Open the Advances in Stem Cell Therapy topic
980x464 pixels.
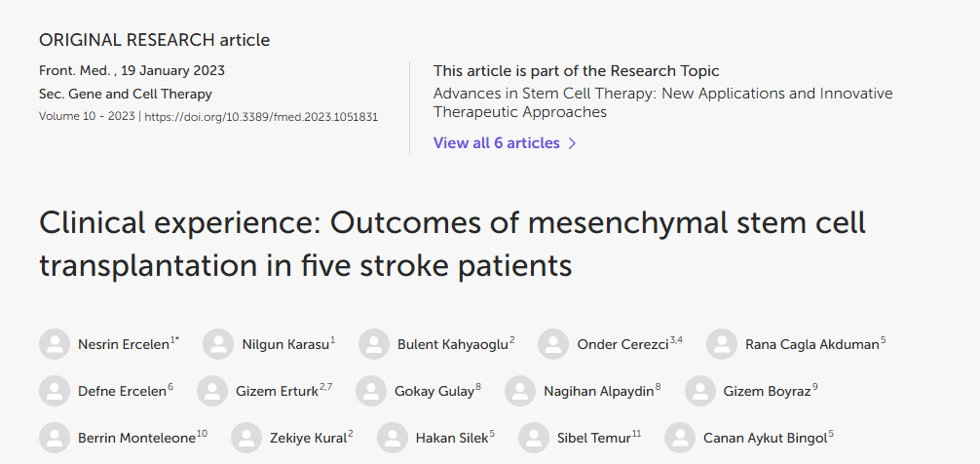pos(662,102)
